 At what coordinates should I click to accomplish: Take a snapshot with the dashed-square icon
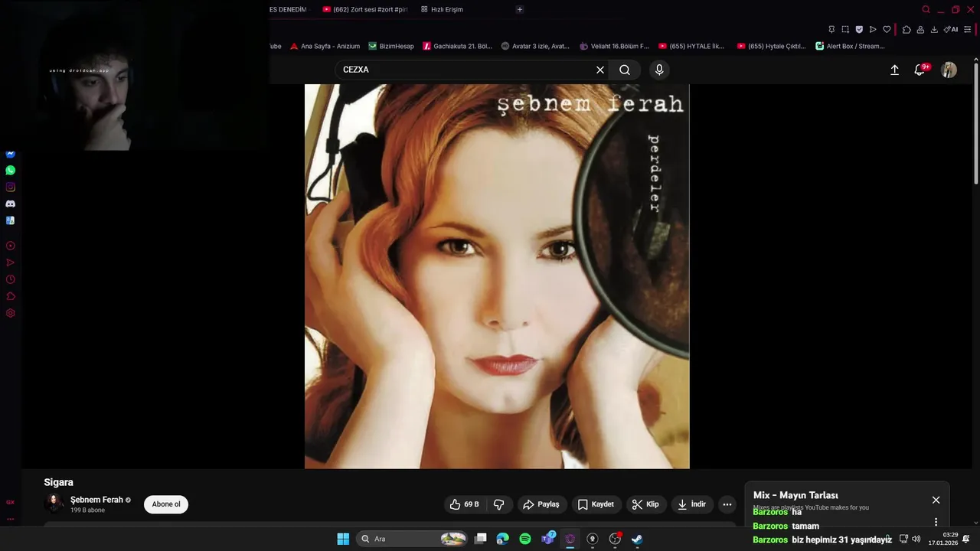845,29
